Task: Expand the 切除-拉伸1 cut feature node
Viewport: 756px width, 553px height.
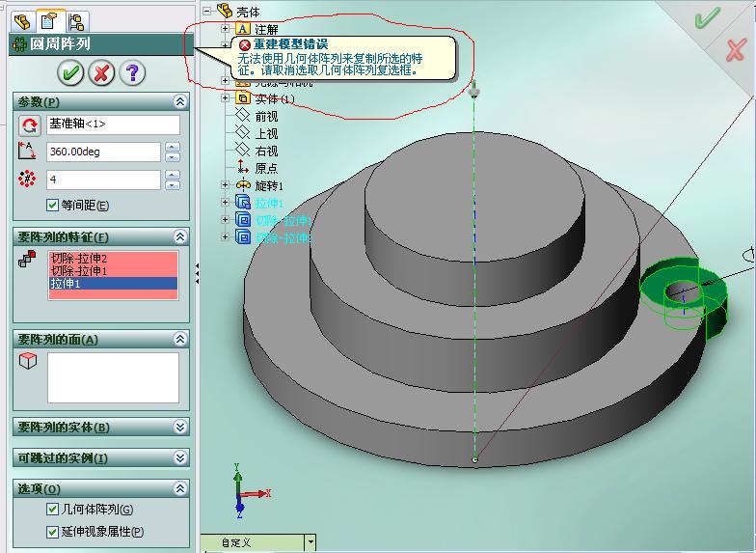Action: tap(225, 220)
